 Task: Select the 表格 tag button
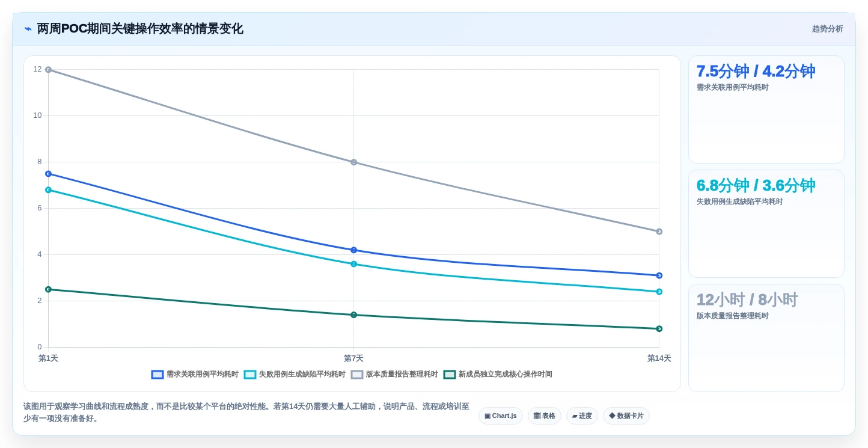545,416
